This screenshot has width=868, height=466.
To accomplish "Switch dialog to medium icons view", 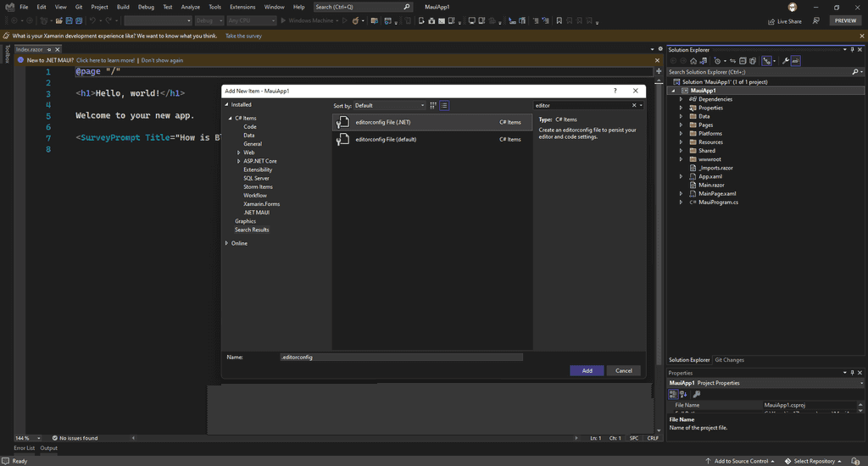I will (x=433, y=105).
